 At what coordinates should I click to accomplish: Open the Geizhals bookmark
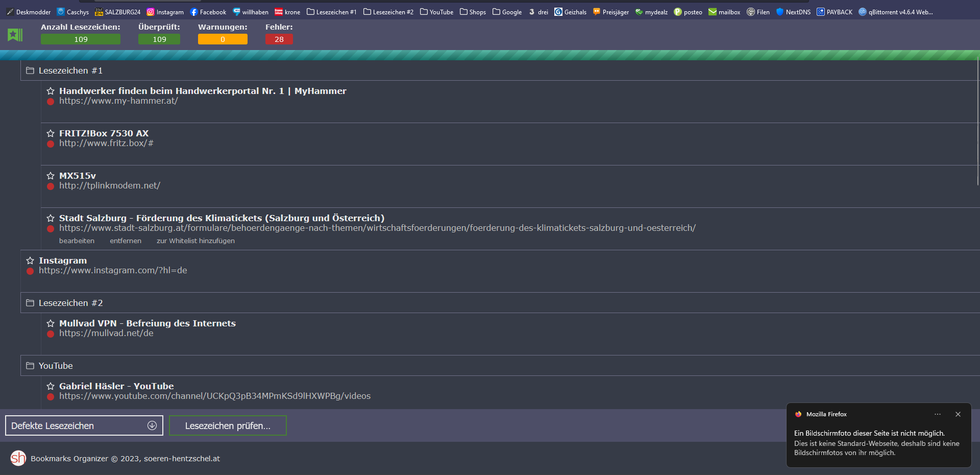point(570,12)
